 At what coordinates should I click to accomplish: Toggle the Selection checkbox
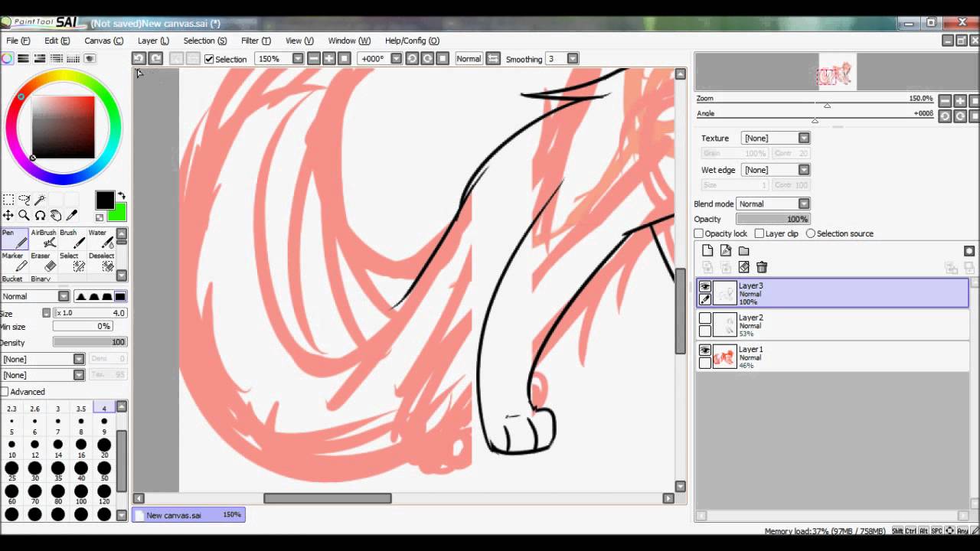[209, 59]
